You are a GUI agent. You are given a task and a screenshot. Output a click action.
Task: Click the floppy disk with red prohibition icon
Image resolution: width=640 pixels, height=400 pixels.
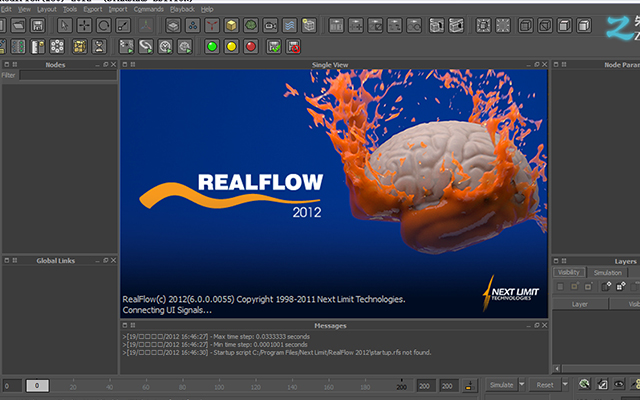[293, 47]
